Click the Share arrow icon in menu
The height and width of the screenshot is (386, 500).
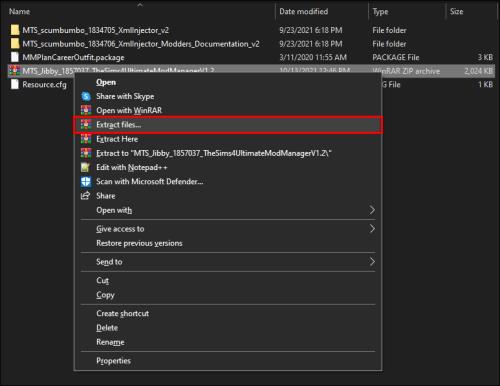85,196
